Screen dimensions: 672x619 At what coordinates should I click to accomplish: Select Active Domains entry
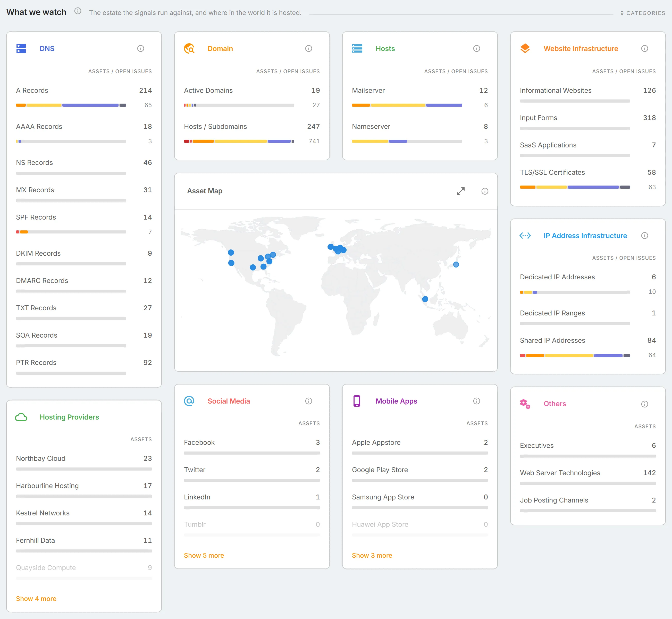click(x=252, y=97)
